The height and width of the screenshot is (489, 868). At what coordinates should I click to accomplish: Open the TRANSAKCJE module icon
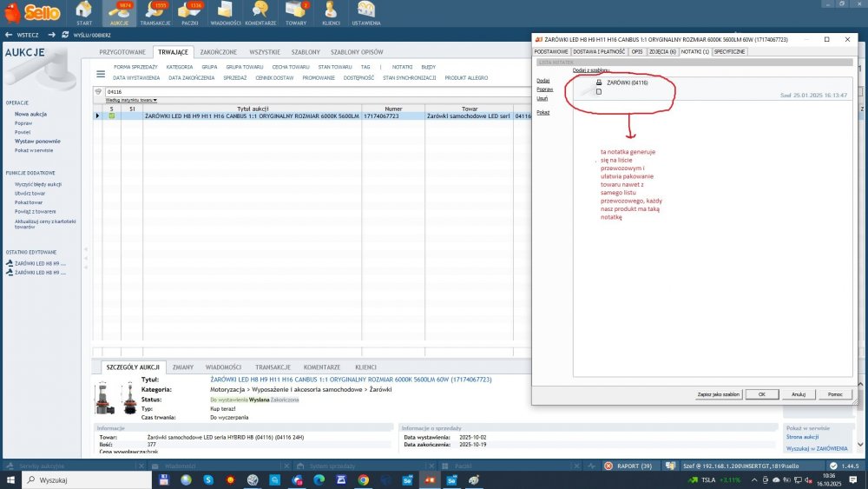point(155,12)
